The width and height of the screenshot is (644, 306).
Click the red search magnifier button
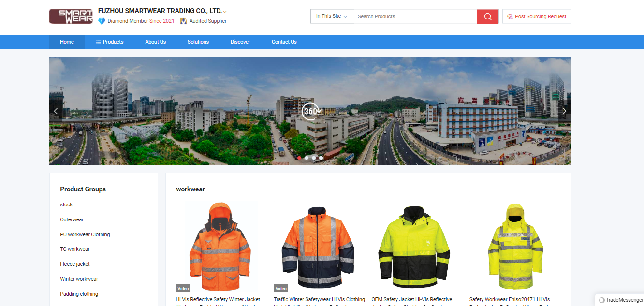click(487, 16)
